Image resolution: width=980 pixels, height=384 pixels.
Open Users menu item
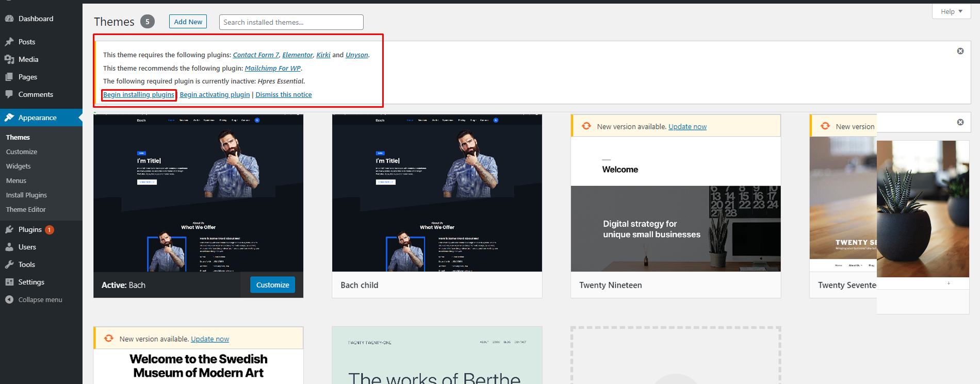(41, 247)
